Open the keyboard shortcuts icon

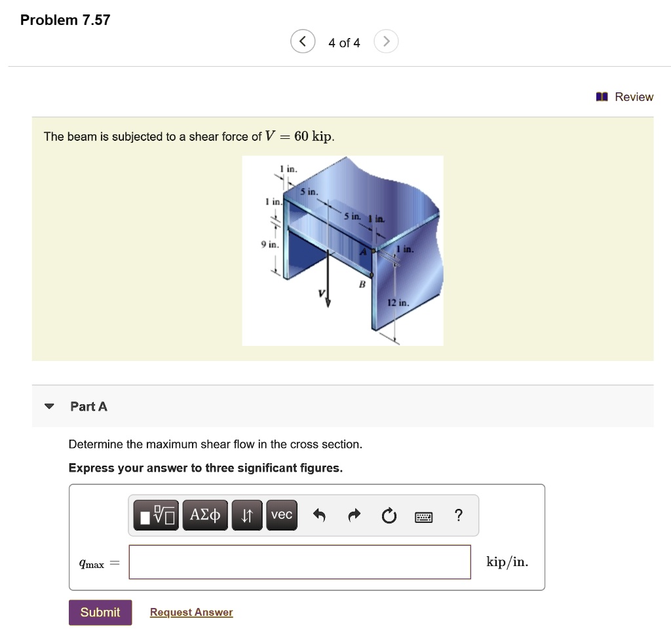(x=424, y=517)
